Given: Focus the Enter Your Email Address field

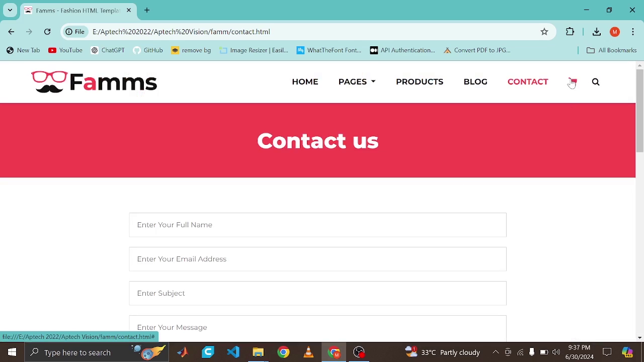Looking at the screenshot, I should 317,259.
